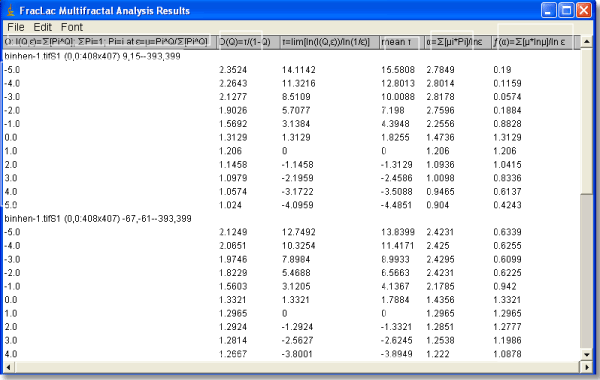Open the Font menu

pos(72,27)
